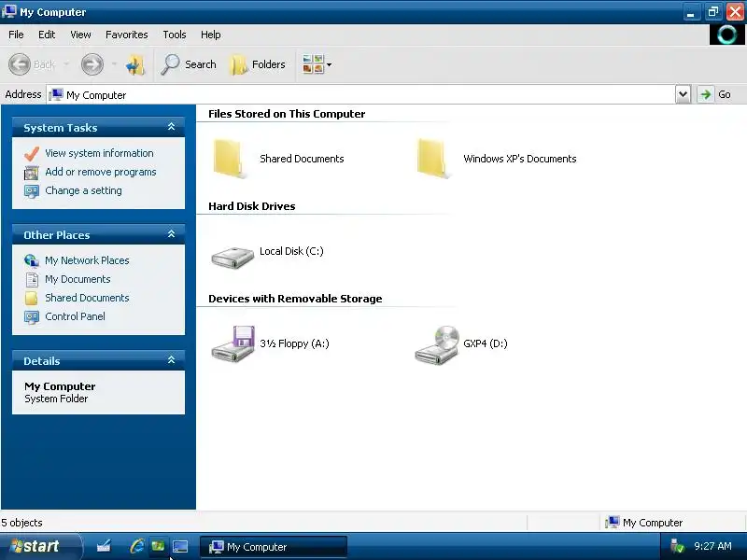Open the View menu
This screenshot has height=560, width=747.
click(80, 35)
